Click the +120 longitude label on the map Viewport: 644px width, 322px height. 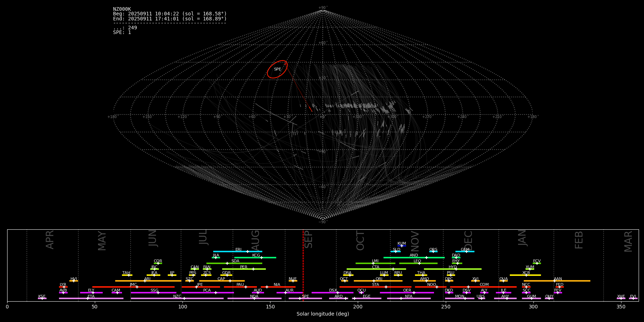pos(182,117)
